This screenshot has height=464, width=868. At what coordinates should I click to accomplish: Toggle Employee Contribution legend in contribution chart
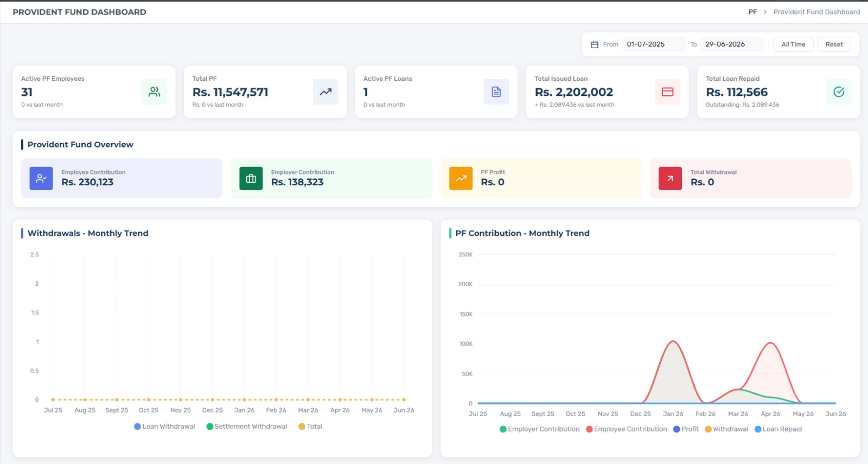click(627, 429)
